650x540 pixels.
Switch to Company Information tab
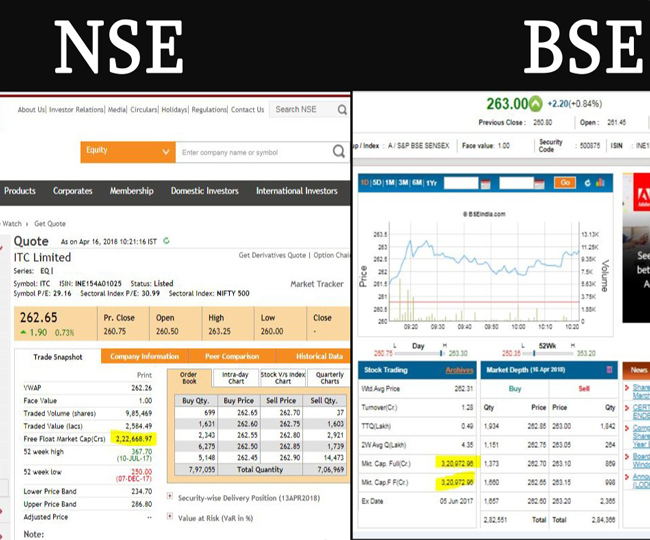pos(144,356)
